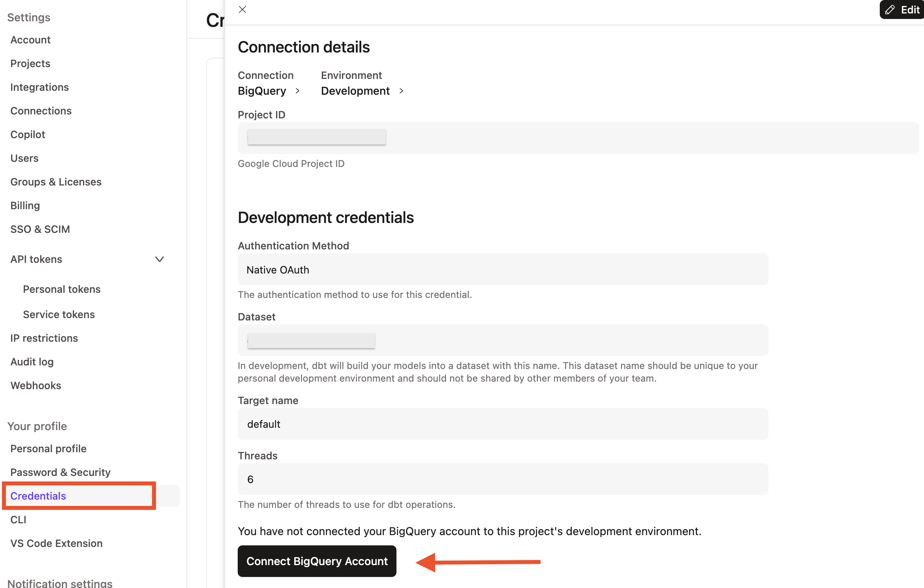The height and width of the screenshot is (588, 924).
Task: Open Connections settings
Action: [41, 110]
